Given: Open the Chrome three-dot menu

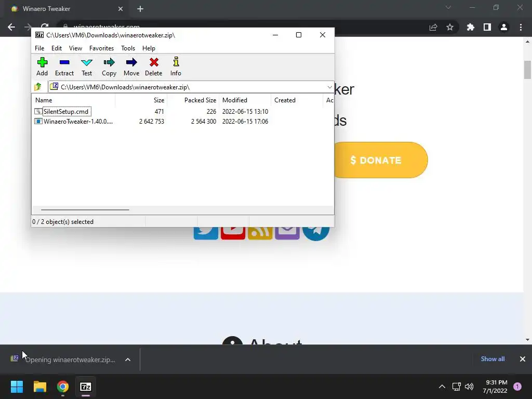Looking at the screenshot, I should point(521,27).
